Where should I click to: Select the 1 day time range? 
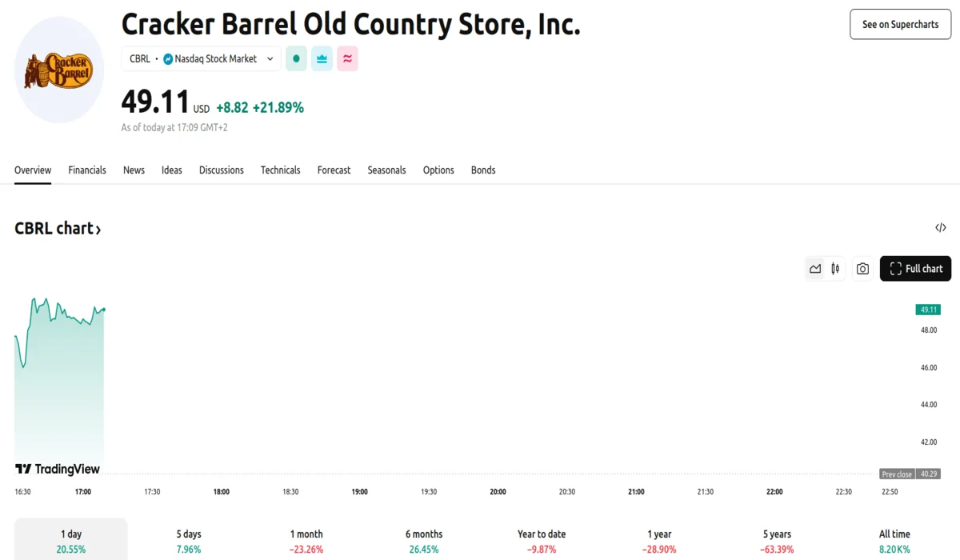point(70,541)
